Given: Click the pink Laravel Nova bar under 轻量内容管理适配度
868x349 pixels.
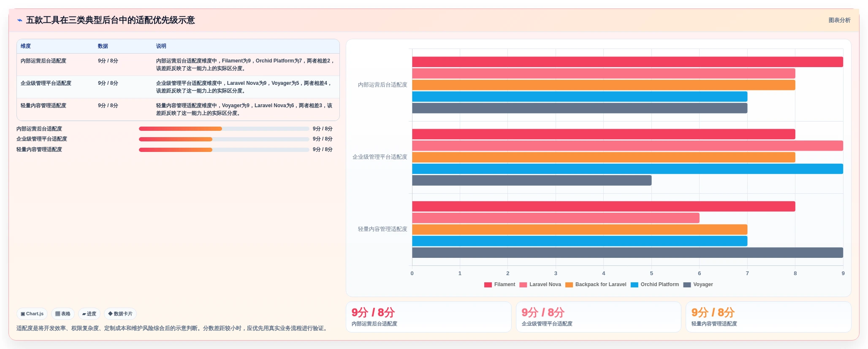Looking at the screenshot, I should click(556, 218).
